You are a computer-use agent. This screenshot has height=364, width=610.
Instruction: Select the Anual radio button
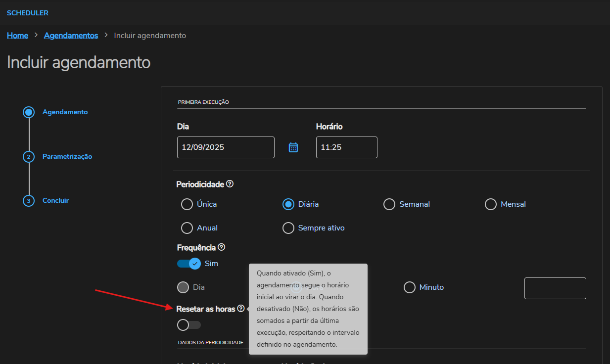[x=187, y=228]
